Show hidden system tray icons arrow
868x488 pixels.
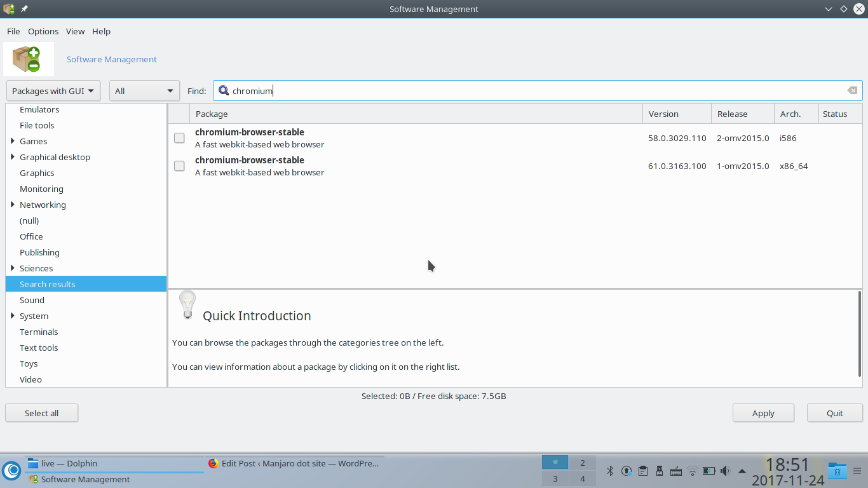pos(742,471)
